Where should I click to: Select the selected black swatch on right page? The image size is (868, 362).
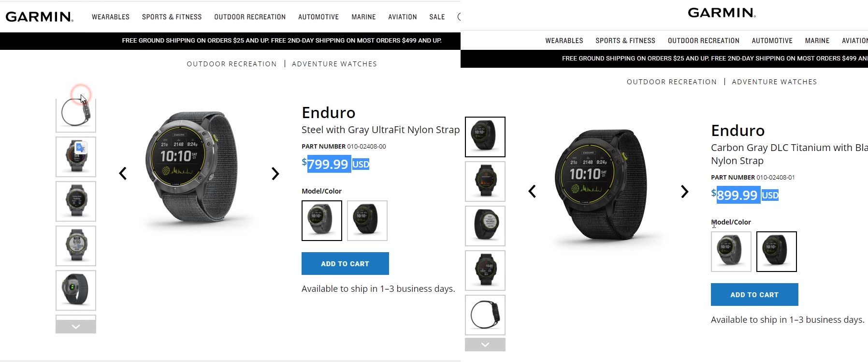pyautogui.click(x=777, y=252)
